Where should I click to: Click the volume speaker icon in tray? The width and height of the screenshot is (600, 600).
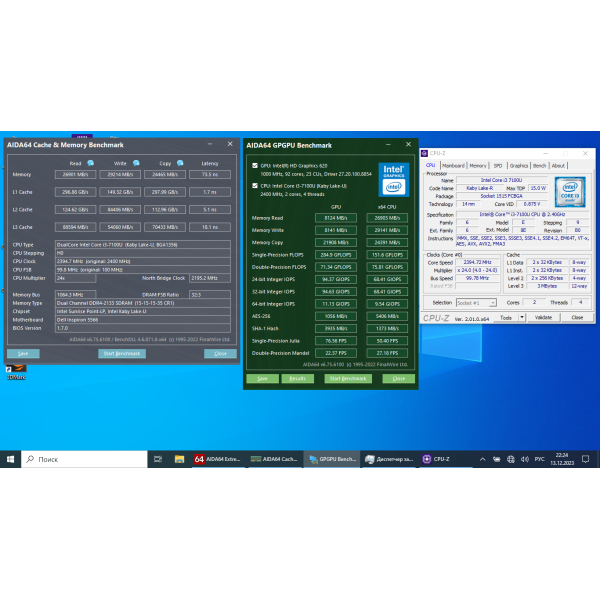pos(525,459)
